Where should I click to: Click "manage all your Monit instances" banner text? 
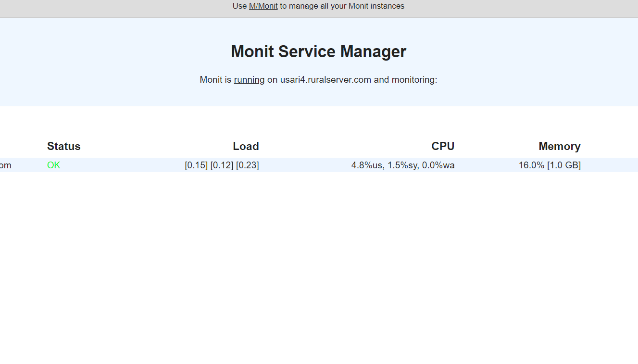coord(346,6)
